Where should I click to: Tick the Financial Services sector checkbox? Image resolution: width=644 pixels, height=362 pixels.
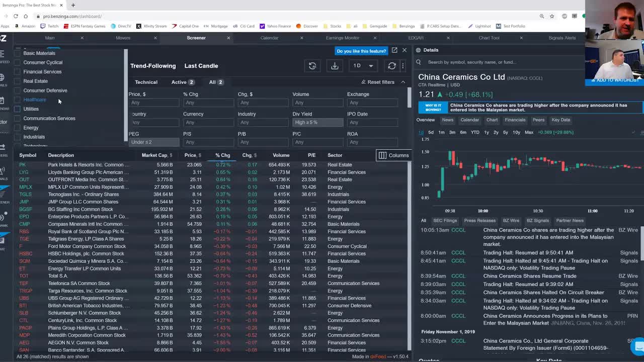coord(18,72)
